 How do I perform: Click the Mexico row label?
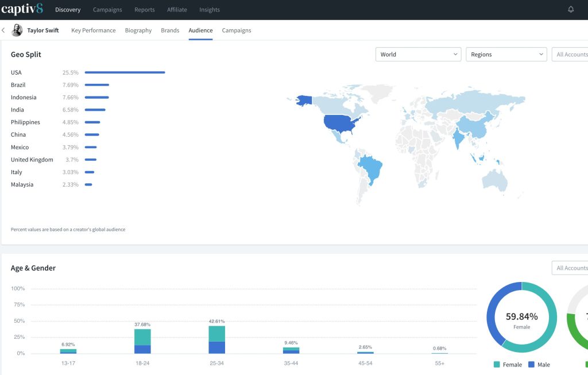pos(20,147)
